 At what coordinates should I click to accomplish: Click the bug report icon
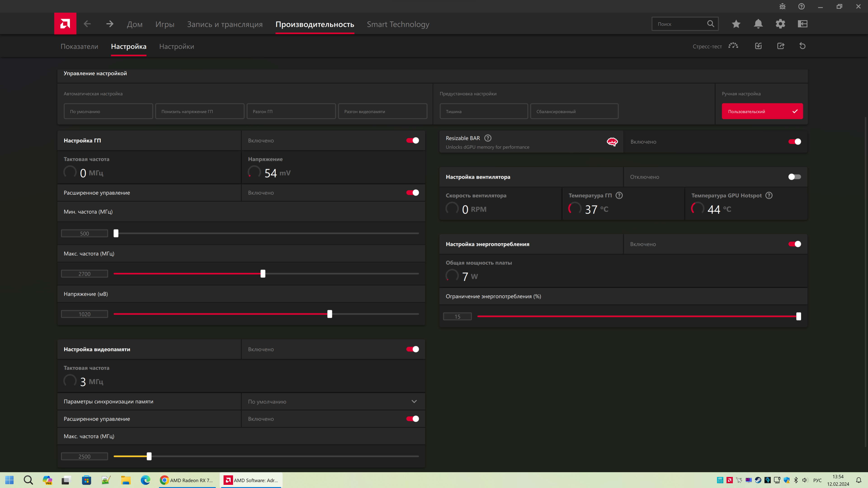pyautogui.click(x=782, y=6)
